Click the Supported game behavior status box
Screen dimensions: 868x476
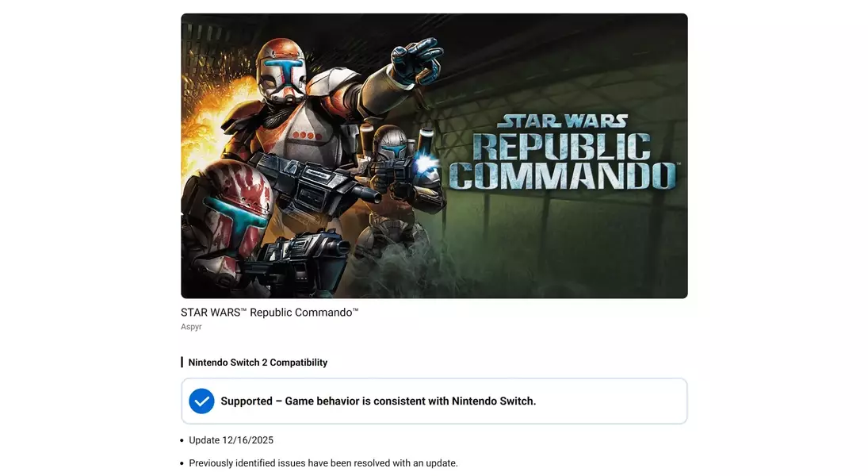434,401
